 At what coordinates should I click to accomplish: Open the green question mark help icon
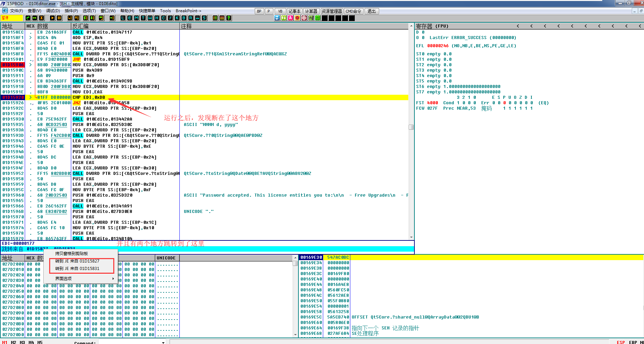pyautogui.click(x=229, y=18)
